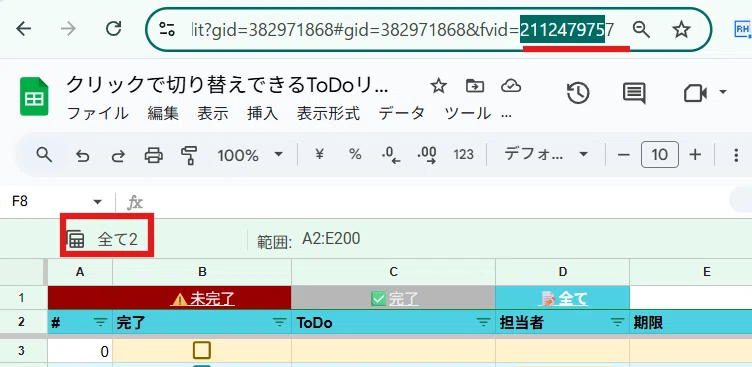Open the comments panel
This screenshot has width=752, height=367.
click(x=634, y=93)
